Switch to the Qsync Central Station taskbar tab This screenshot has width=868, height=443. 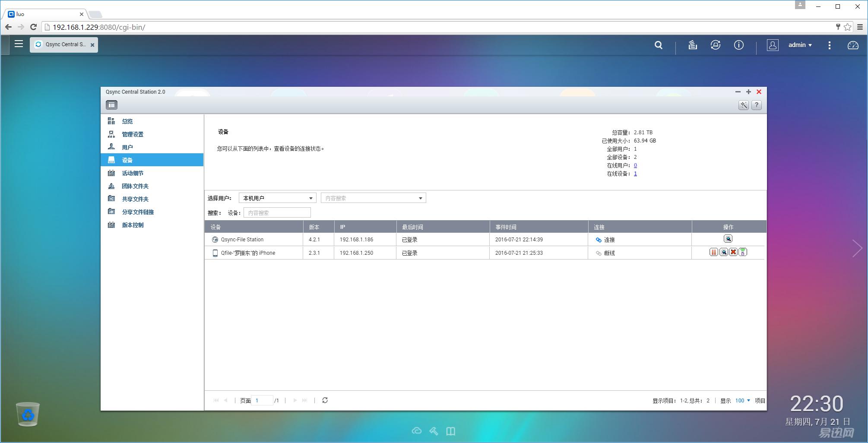point(64,44)
